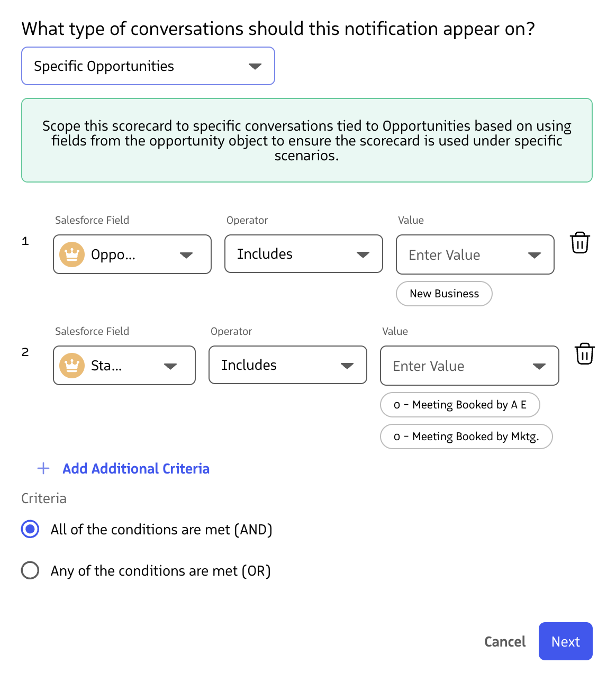Expand the Enter Value dropdown for criterion 2
The image size is (616, 673).
pos(540,366)
